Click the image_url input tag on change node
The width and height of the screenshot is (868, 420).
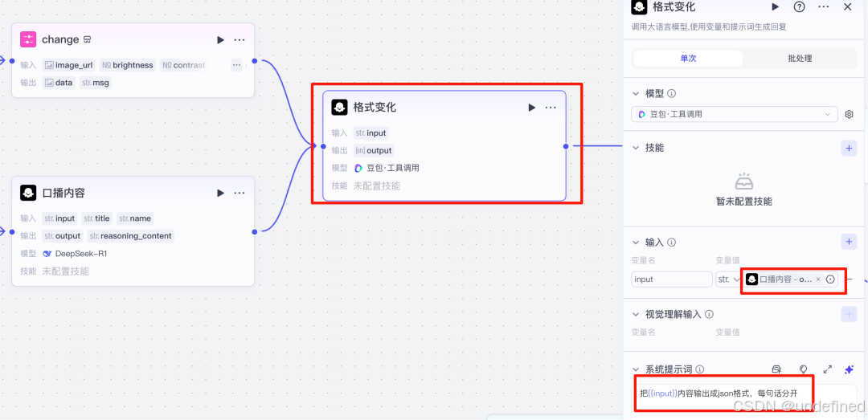[68, 65]
